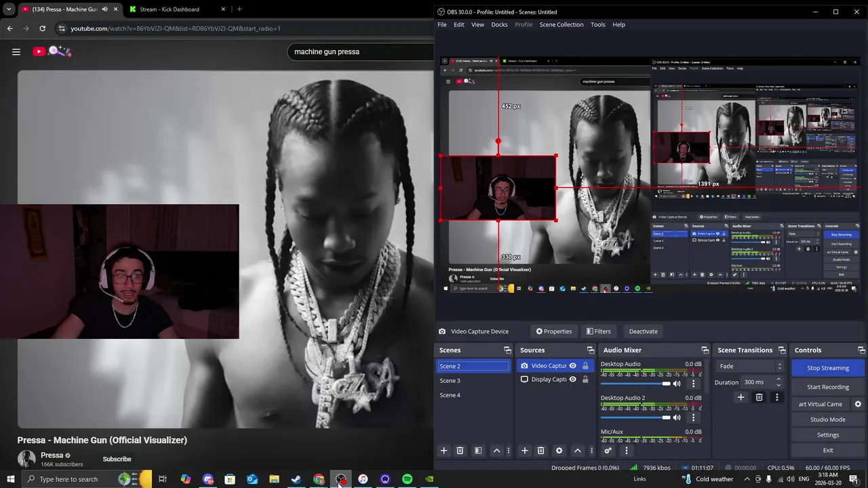Switch to Stream - Kick Dashboard tab
This screenshot has width=868, height=488.
tap(178, 9)
